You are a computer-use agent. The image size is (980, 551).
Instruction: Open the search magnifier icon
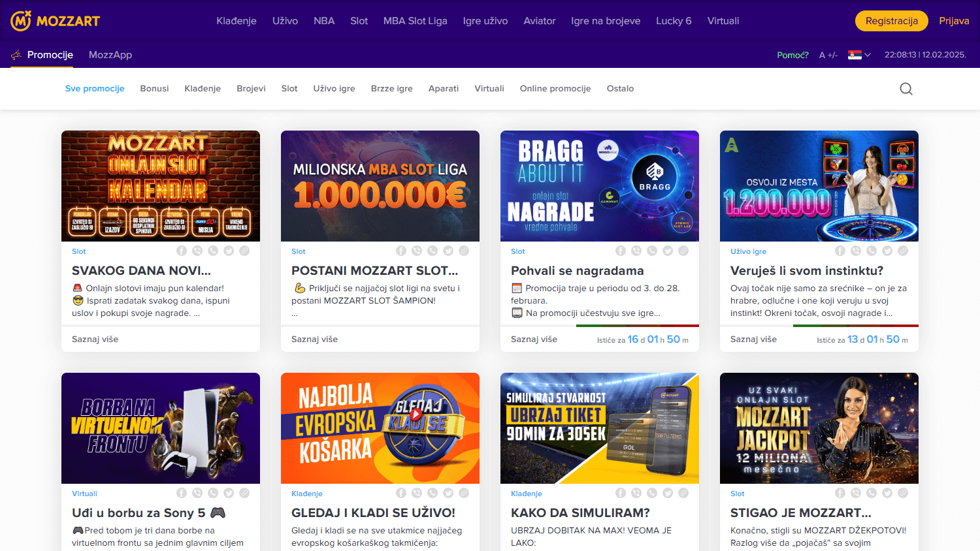[x=906, y=89]
